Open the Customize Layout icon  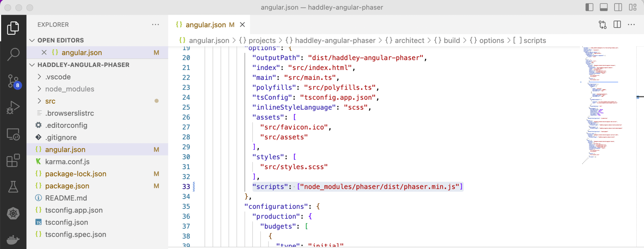[x=632, y=7]
